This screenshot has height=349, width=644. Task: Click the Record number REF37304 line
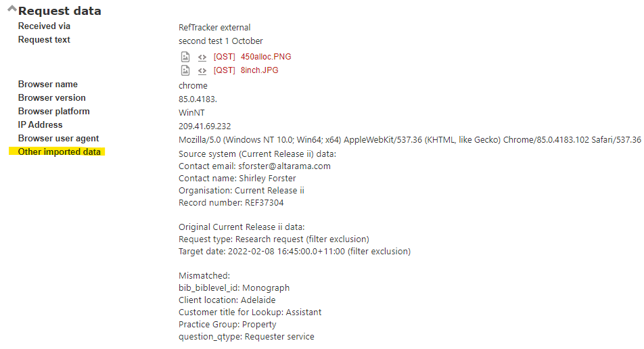[x=231, y=203]
